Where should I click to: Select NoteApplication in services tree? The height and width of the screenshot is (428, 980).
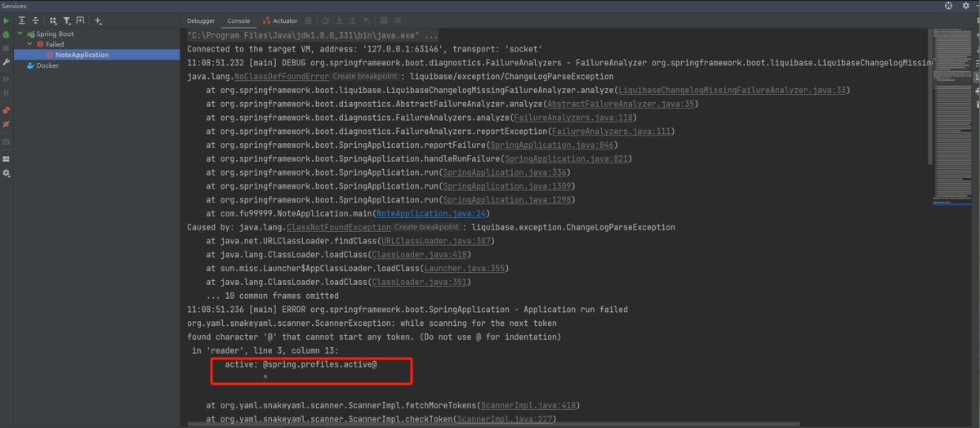[x=82, y=55]
